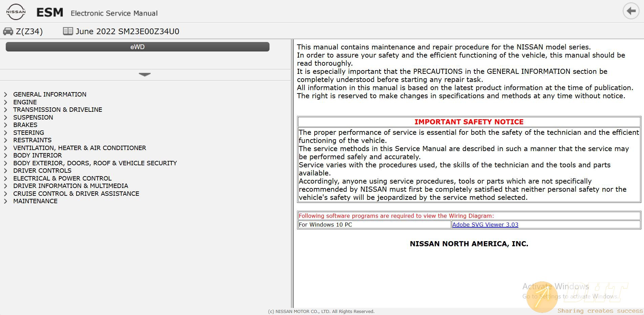This screenshot has height=315, width=644.
Task: Click the Nissan logo icon
Action: point(16,12)
